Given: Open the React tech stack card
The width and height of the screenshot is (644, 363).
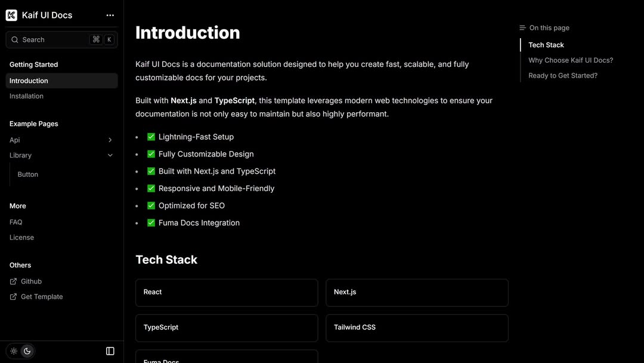Looking at the screenshot, I should [x=227, y=293].
